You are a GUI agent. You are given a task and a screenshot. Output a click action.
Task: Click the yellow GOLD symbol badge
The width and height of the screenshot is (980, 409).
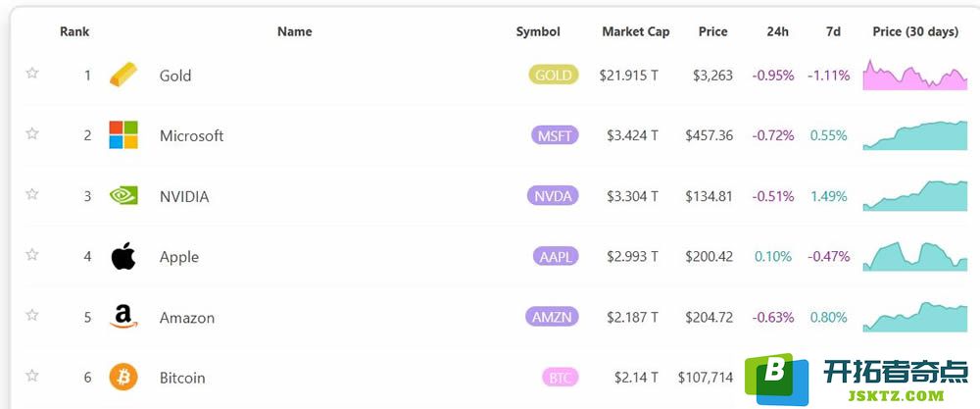click(x=554, y=76)
